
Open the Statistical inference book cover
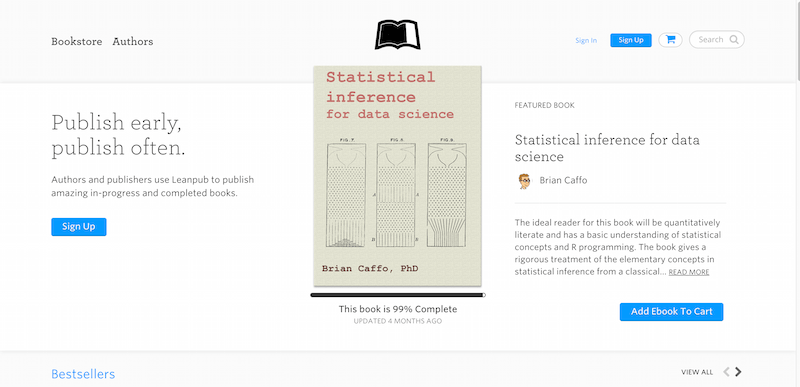(x=397, y=176)
